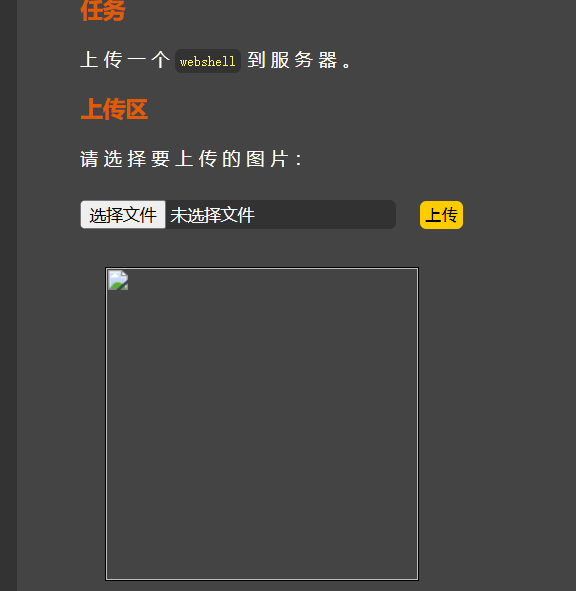Click the 上 character in 上传区 heading

(92, 109)
